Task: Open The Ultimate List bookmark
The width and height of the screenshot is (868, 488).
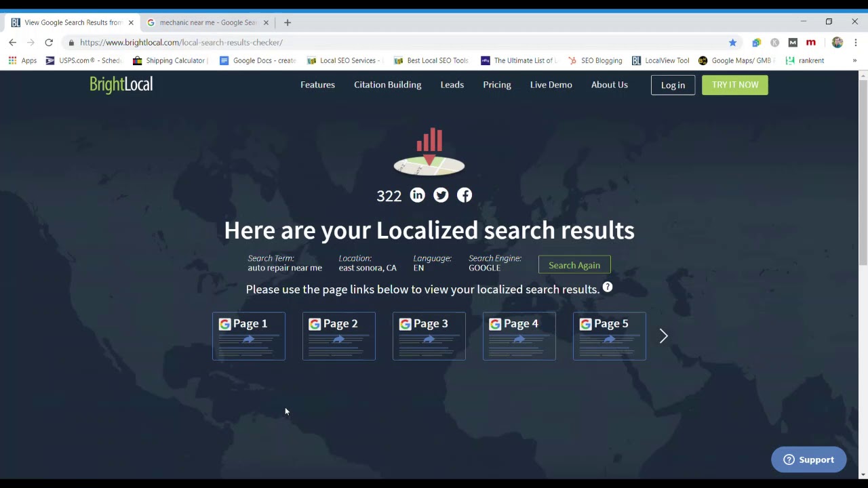Action: point(519,60)
